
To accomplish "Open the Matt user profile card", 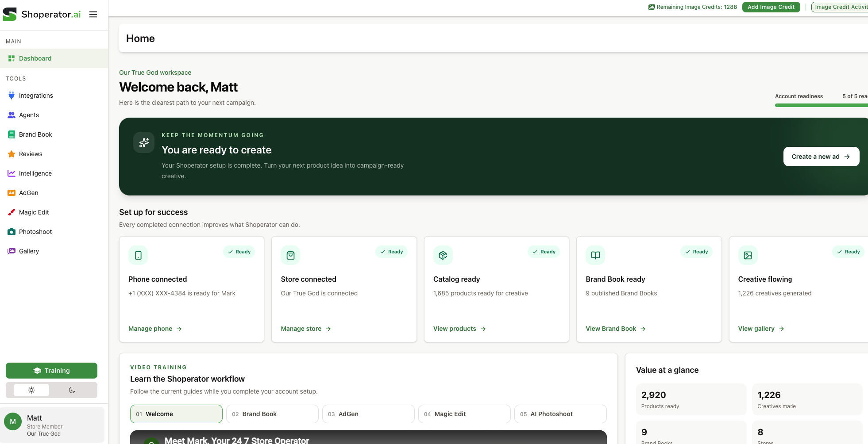I will point(52,425).
